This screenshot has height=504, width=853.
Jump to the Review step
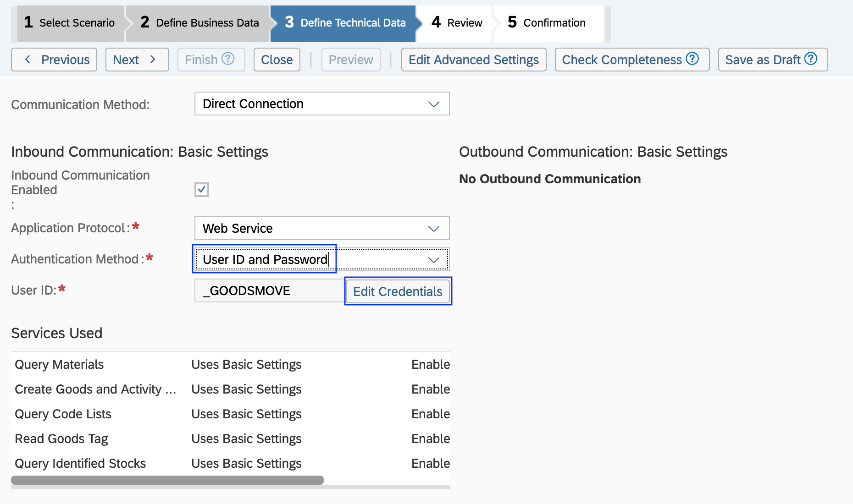pos(456,22)
